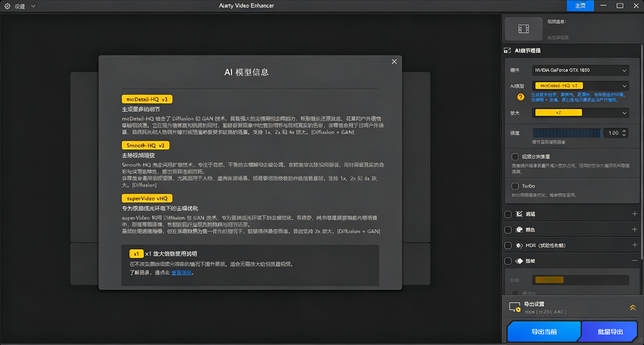The height and width of the screenshot is (345, 644).
Task: Click the superVideo vHQ model tag in dialog
Action: pos(147,198)
